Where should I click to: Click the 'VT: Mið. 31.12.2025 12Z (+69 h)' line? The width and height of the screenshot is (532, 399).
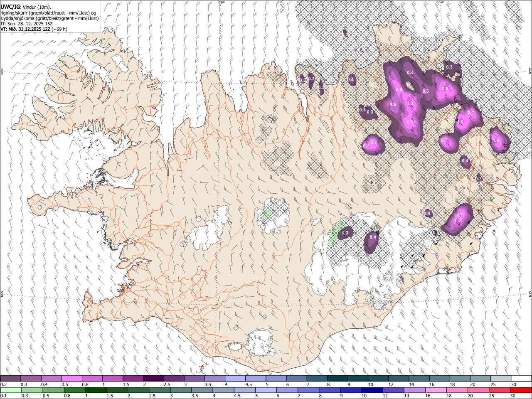click(34, 29)
